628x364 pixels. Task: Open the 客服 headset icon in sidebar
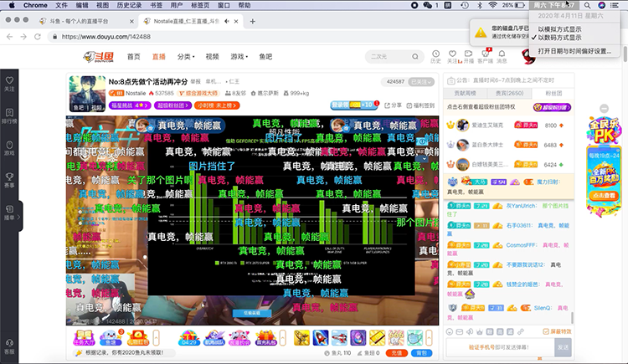click(9, 346)
